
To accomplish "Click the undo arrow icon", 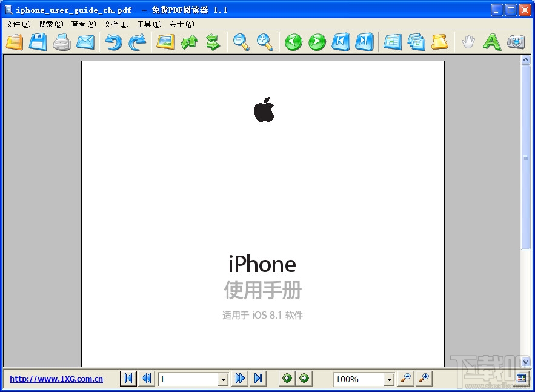I will [x=114, y=42].
